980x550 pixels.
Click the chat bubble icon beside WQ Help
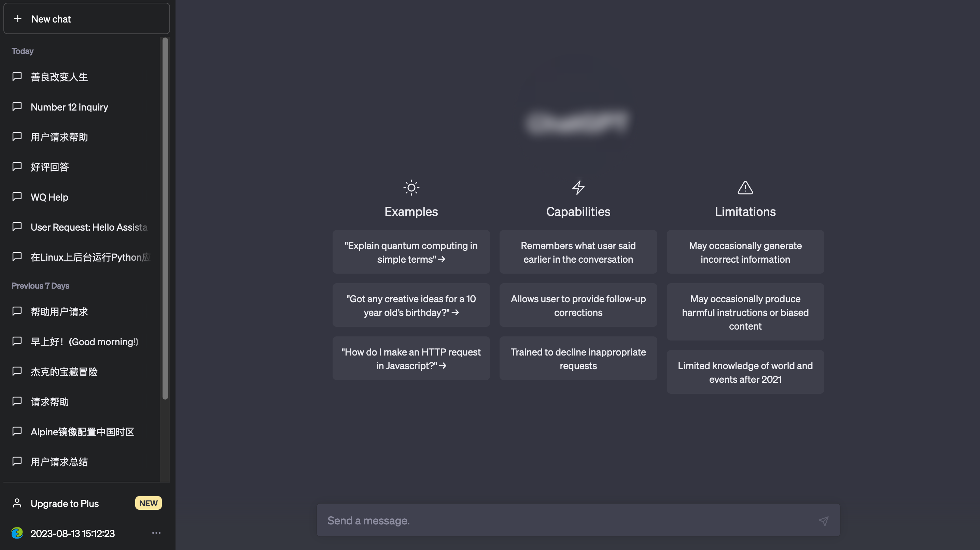click(x=17, y=197)
